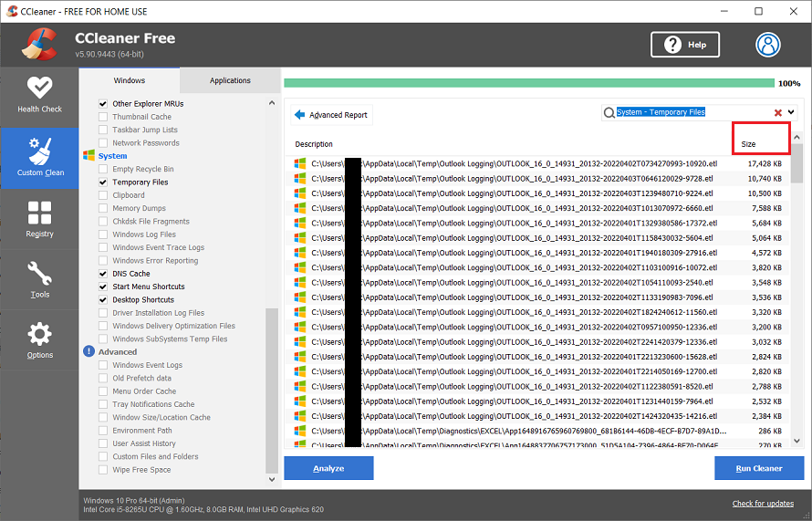Screen dimensions: 812x521
Task: Clear the filter with the red X
Action: [x=778, y=112]
